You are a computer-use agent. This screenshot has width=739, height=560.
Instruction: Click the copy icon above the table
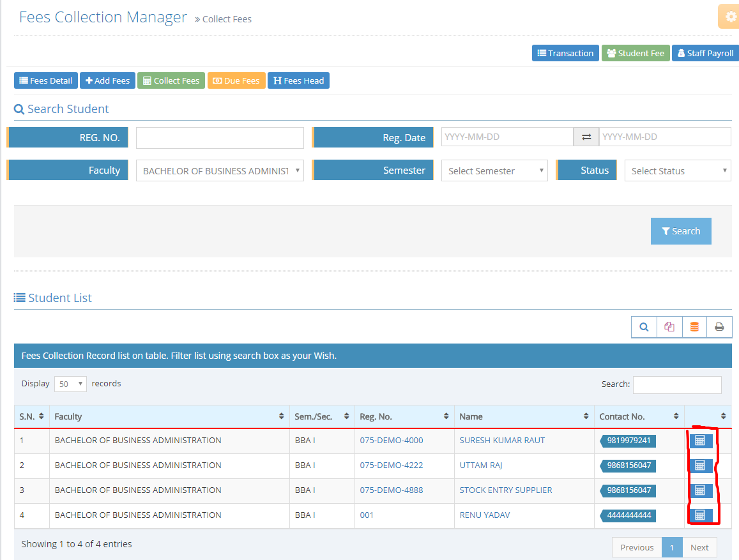(669, 327)
